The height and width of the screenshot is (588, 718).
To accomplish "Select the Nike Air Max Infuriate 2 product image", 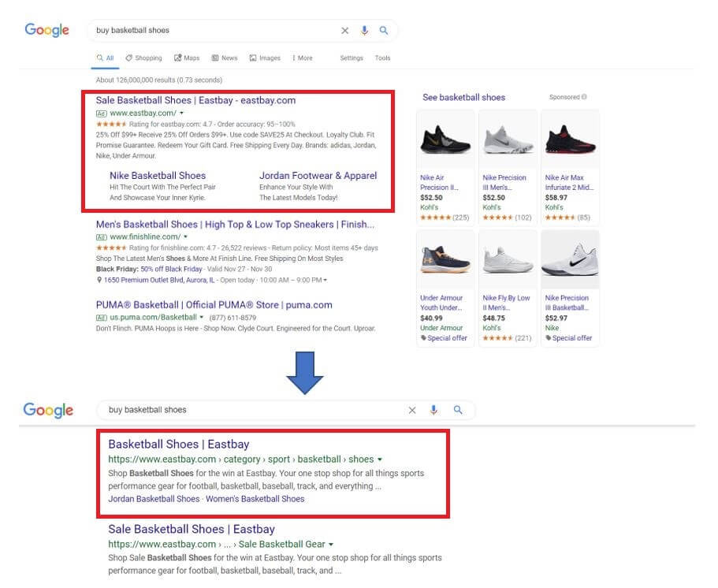I will point(570,140).
